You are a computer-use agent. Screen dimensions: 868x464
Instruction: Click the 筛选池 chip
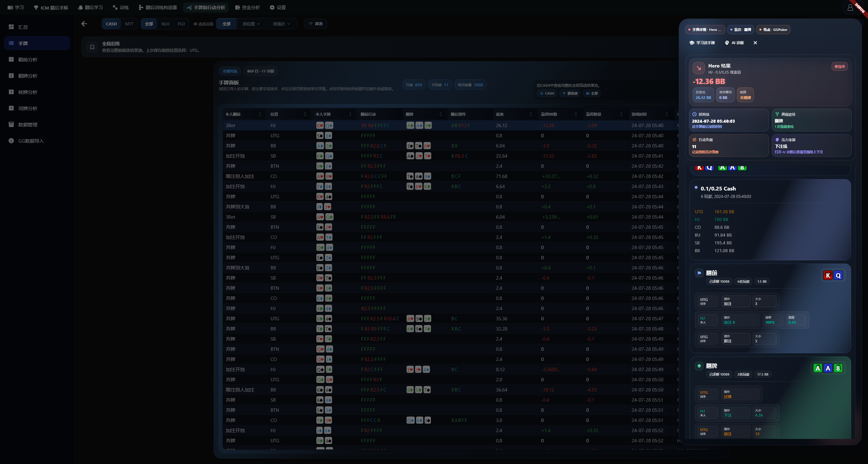pos(570,93)
